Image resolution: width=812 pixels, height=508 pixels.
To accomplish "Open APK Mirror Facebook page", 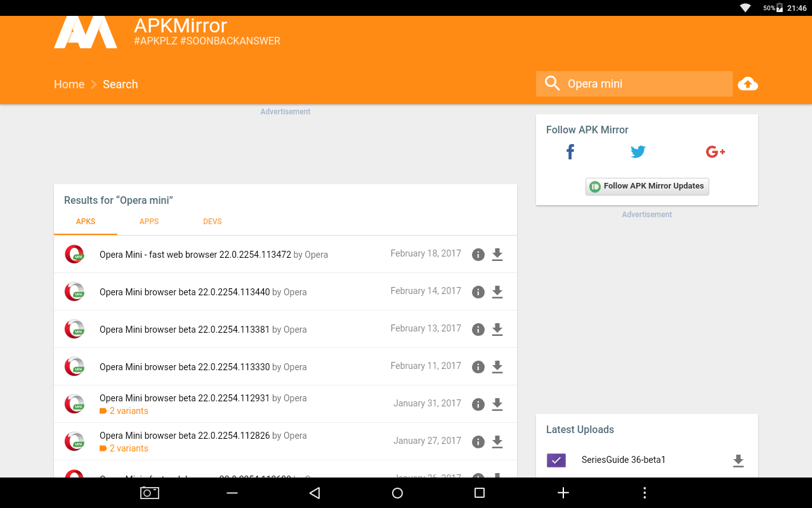I will [x=570, y=152].
